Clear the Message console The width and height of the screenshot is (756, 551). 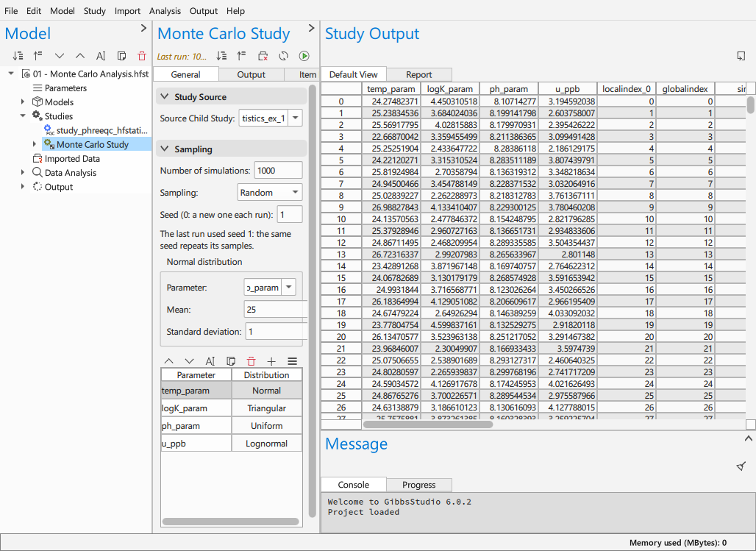click(741, 466)
